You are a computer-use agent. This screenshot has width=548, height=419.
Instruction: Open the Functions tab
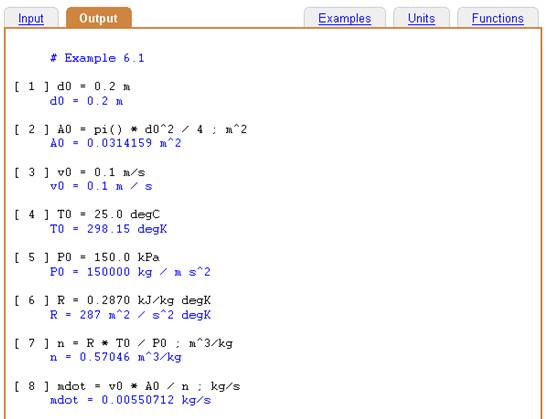point(498,18)
